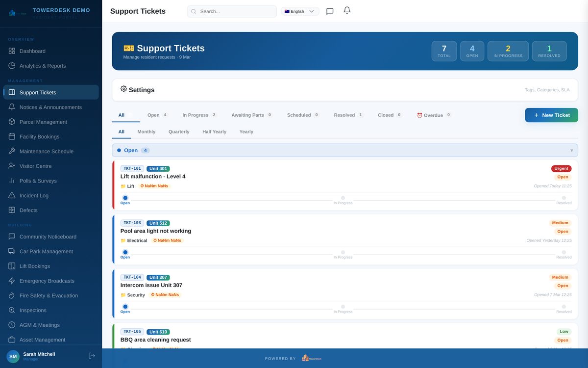Viewport: 588px width, 368px height.
Task: Open the chat messages icon
Action: (329, 10)
